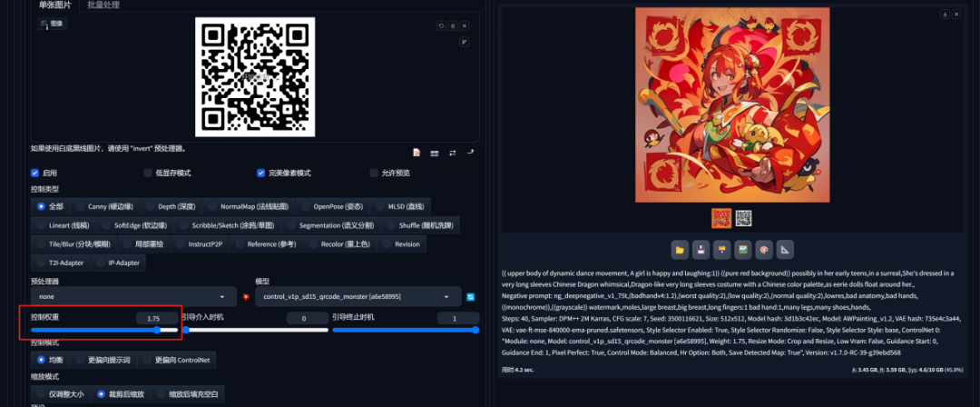Screen dimensions: 980x407
Task: Click the webcam icon below the image canvas
Action: pos(435,152)
